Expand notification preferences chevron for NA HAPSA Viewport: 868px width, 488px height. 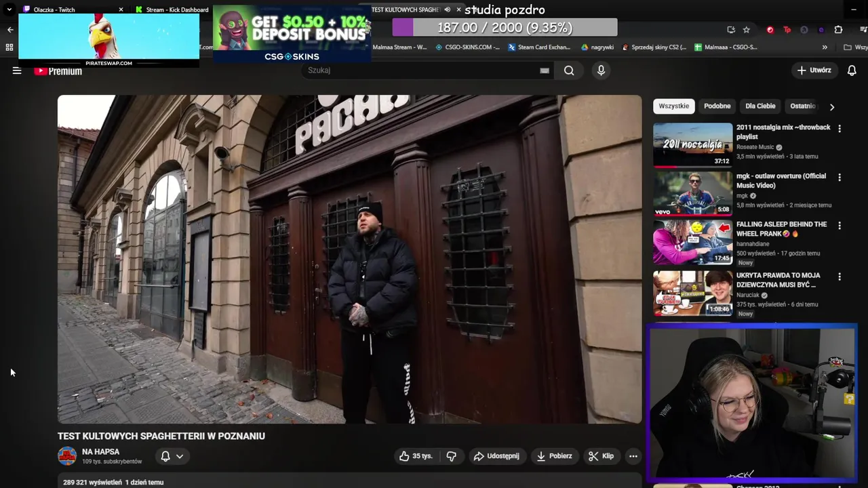pos(180,456)
